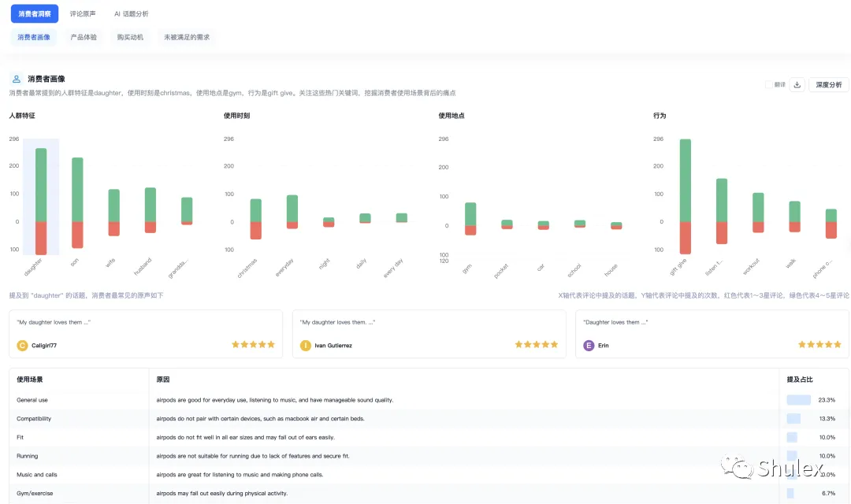The image size is (851, 504).
Task: Select the 消费者画像 sub-tab
Action: pyautogui.click(x=34, y=38)
